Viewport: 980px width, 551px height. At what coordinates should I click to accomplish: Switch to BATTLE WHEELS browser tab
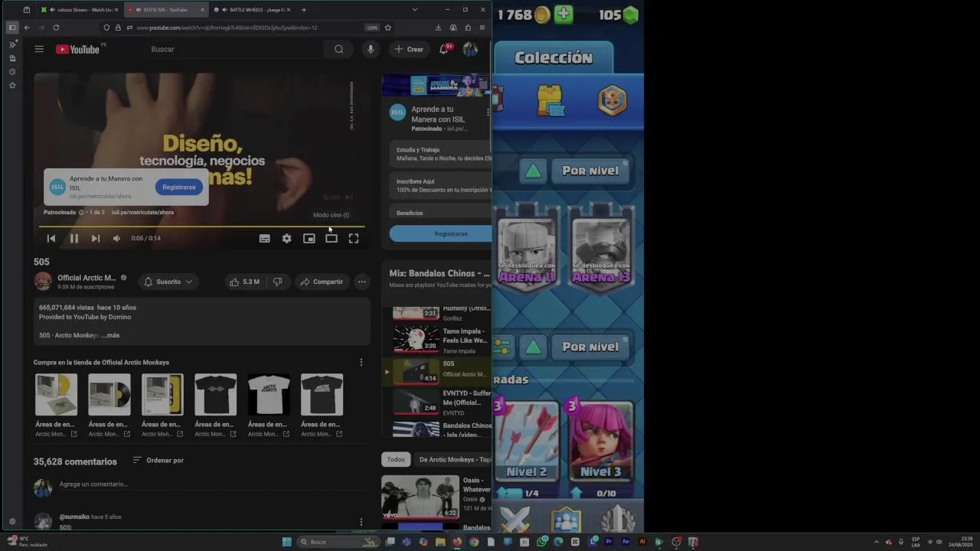252,10
